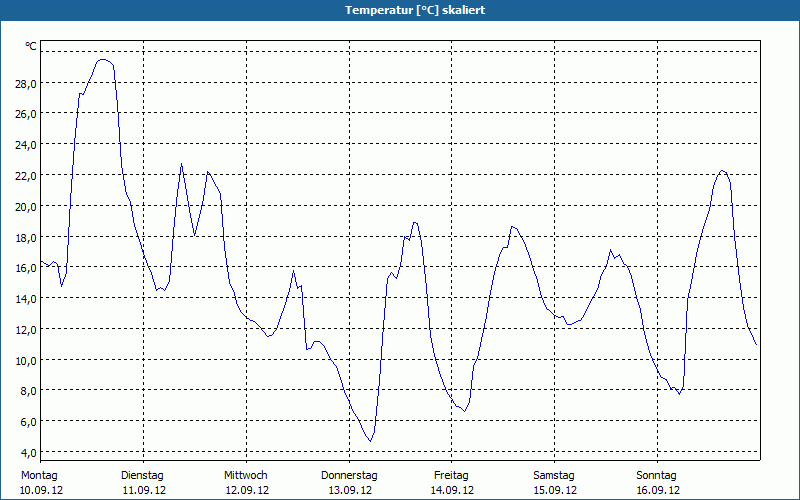Click the Sunday afternoon peak on the curve
This screenshot has width=800, height=500.
pos(722,170)
